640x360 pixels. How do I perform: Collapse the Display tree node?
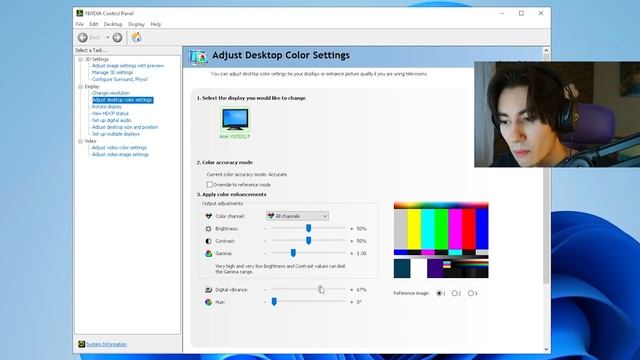(x=80, y=87)
